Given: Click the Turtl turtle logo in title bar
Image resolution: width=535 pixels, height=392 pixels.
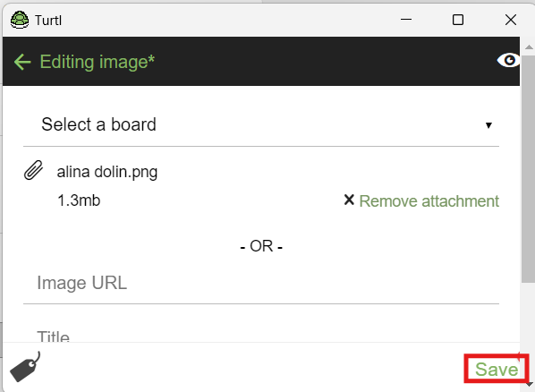Looking at the screenshot, I should pos(20,20).
